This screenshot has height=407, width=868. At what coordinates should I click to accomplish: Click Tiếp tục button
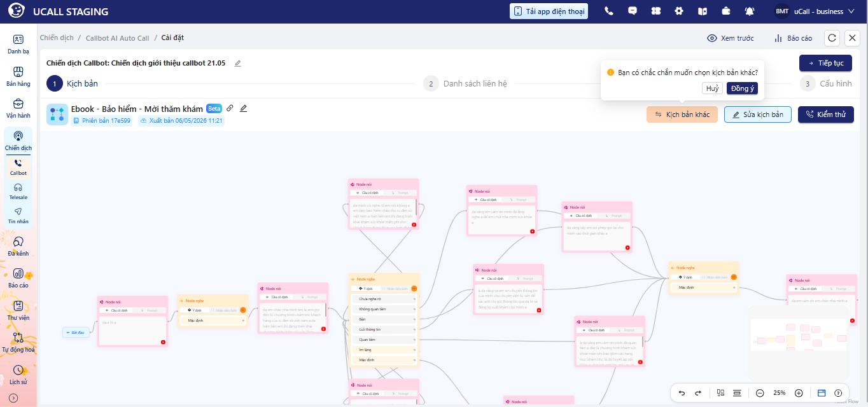(825, 63)
